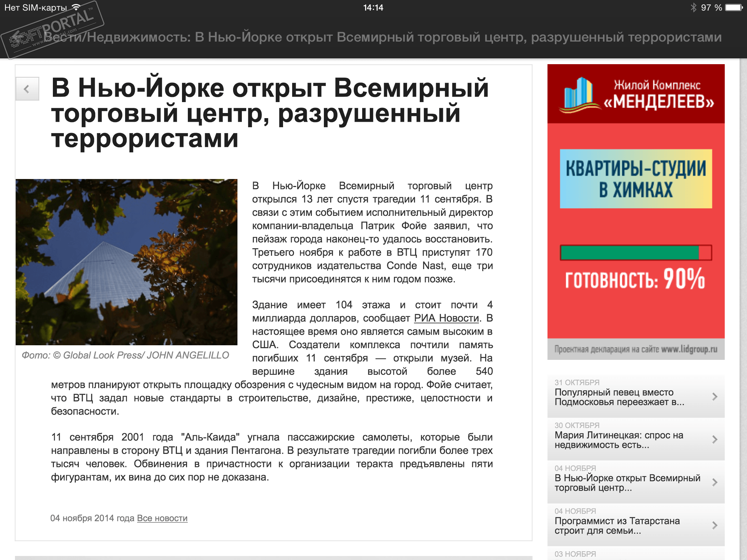Tap the World Trade Center photo
Image resolution: width=747 pixels, height=560 pixels.
click(126, 262)
